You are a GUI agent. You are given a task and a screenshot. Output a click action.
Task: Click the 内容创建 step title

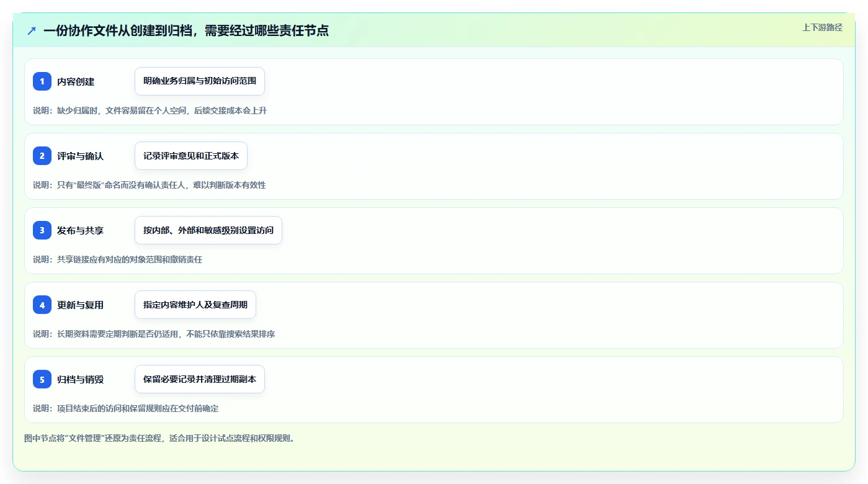pyautogui.click(x=76, y=81)
